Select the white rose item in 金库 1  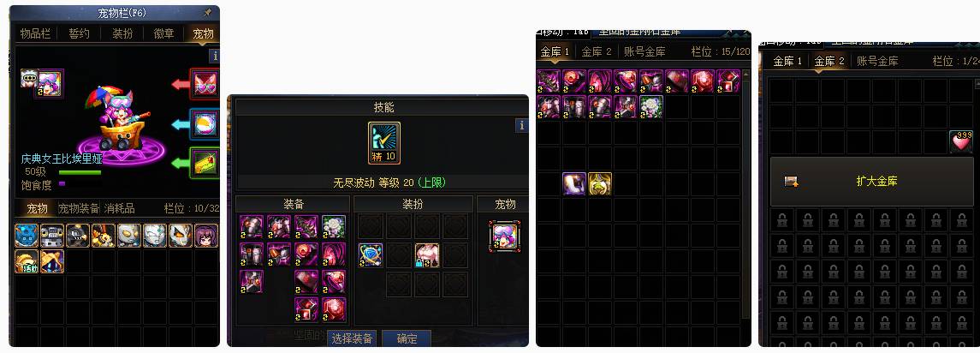[x=650, y=106]
